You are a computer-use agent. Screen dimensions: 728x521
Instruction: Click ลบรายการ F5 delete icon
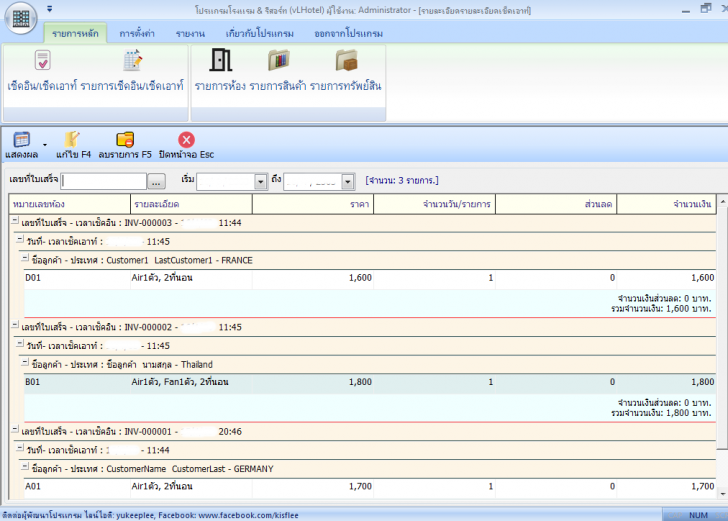click(125, 140)
